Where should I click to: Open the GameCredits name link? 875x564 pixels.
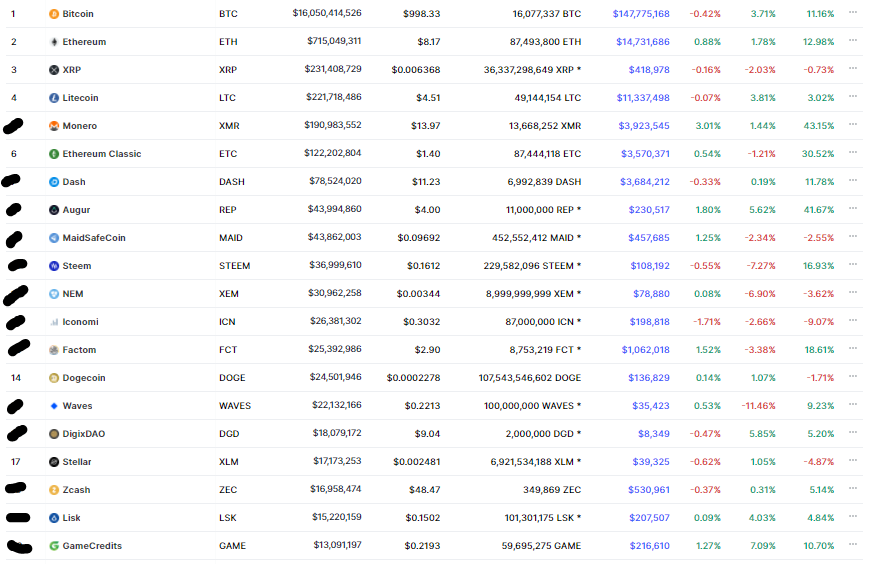(92, 546)
